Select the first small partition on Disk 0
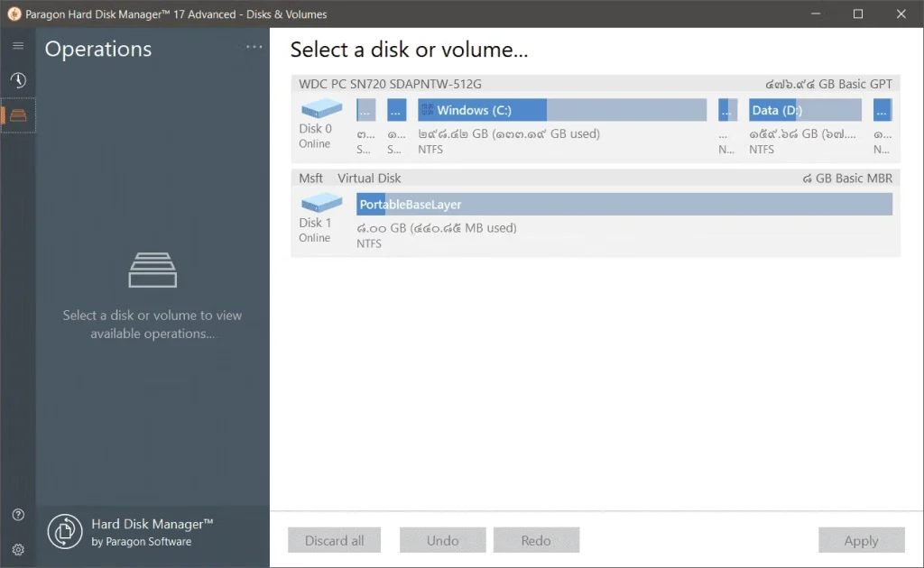 point(366,110)
